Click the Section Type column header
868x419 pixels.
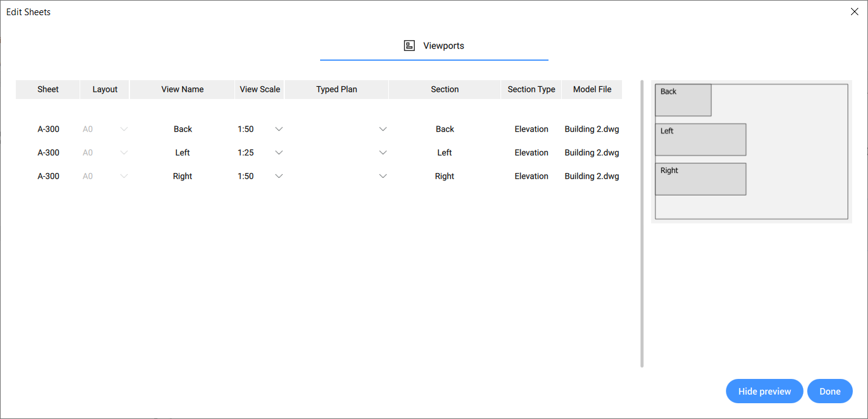(531, 89)
